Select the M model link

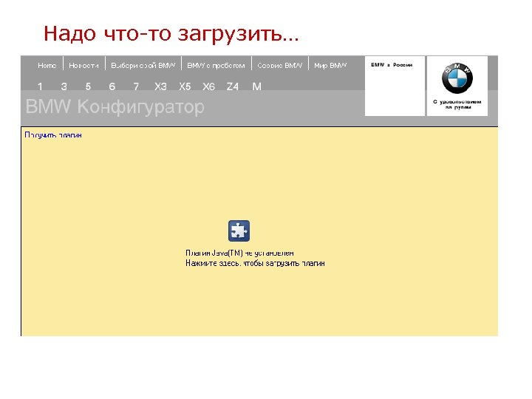pos(257,86)
